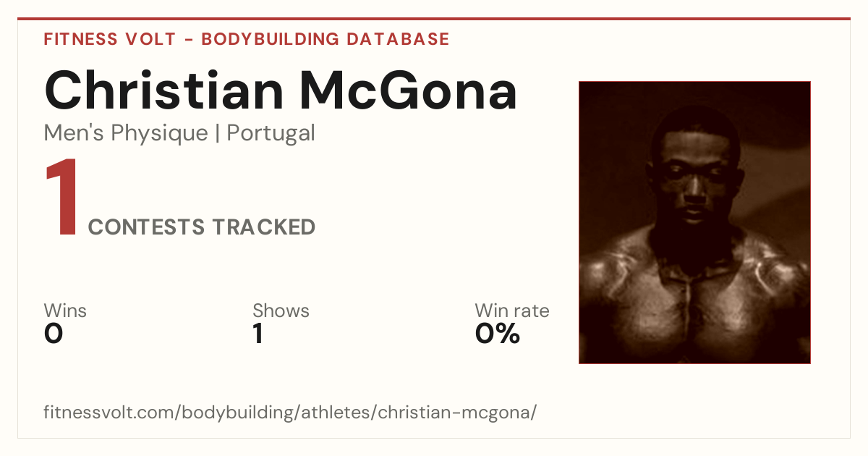Click the FITNESS VOLT brand text
Screen dimensions: 868x456
(x=109, y=39)
